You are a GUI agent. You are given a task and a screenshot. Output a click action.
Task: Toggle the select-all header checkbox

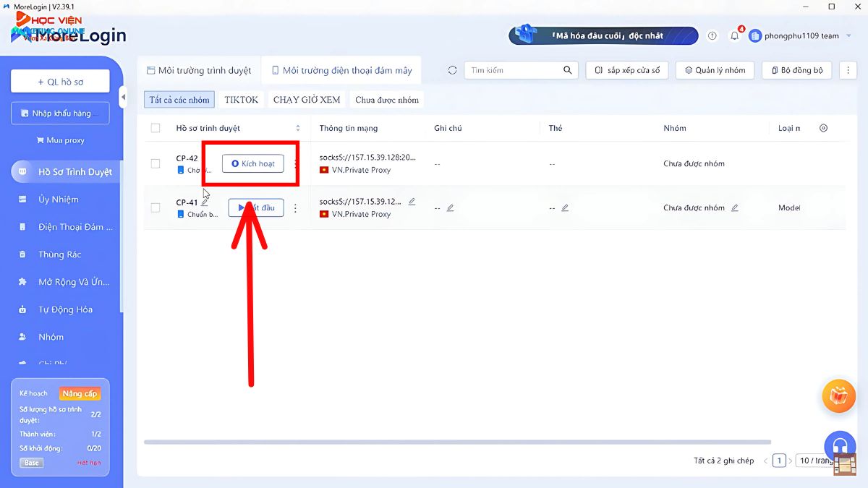156,128
